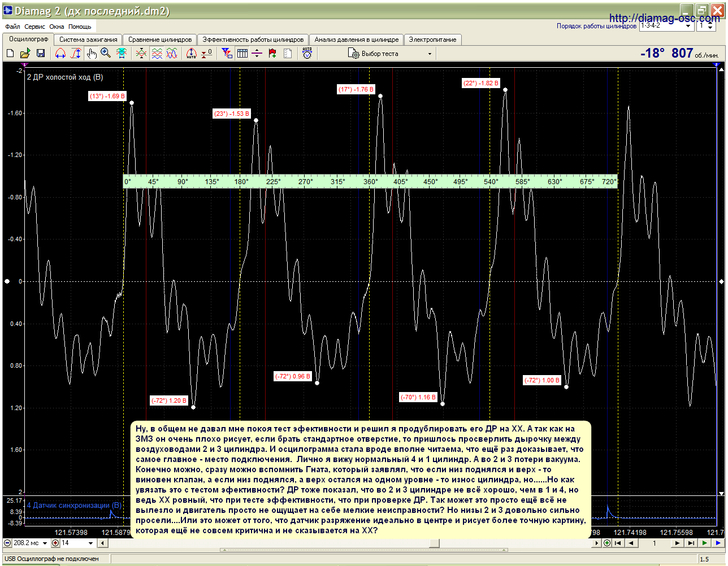Click the minus zoom out time button
Viewport: 728px width, 566px height.
pyautogui.click(x=7, y=543)
